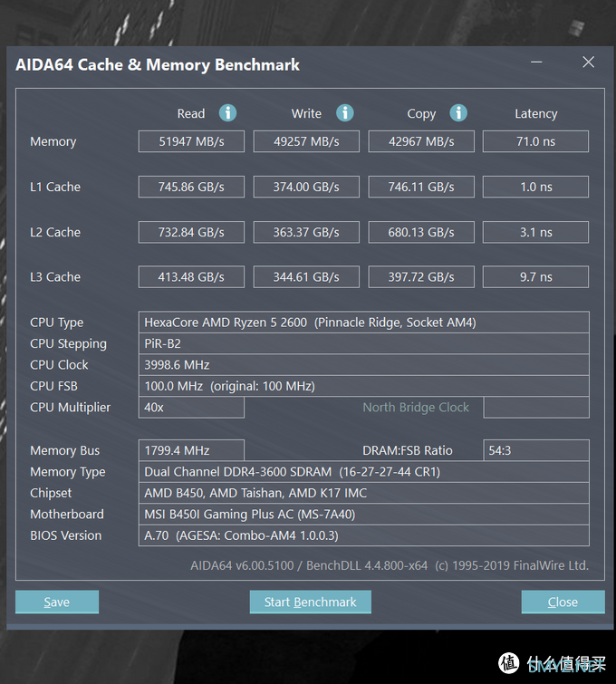Viewport: 616px width, 684px height.
Task: Select L1 Cache copy 746.11 GB/s
Action: (x=421, y=187)
